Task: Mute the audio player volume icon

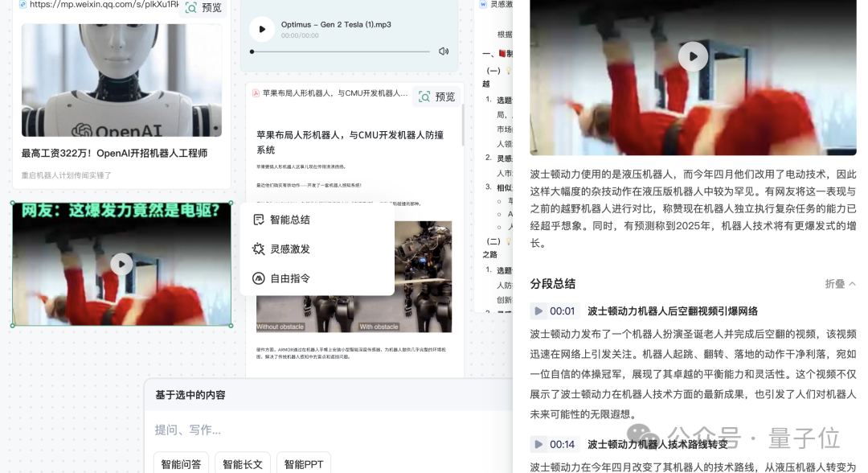Action: coord(444,51)
